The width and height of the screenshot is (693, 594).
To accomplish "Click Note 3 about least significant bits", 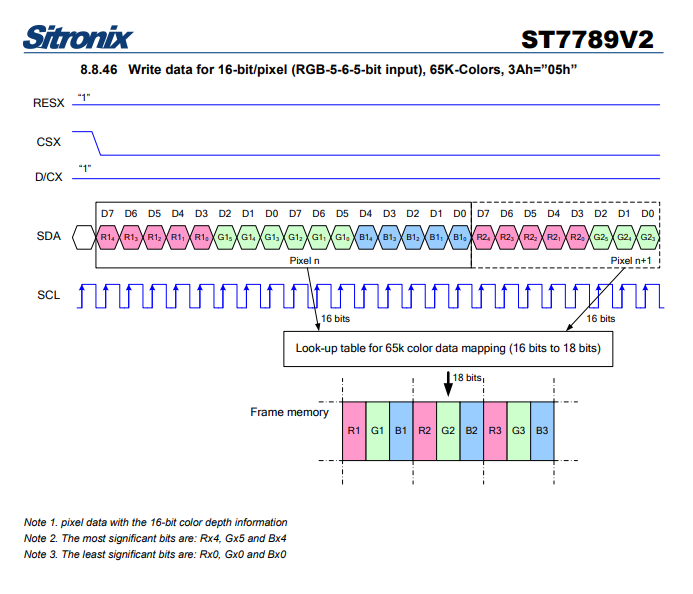I will click(x=155, y=554).
